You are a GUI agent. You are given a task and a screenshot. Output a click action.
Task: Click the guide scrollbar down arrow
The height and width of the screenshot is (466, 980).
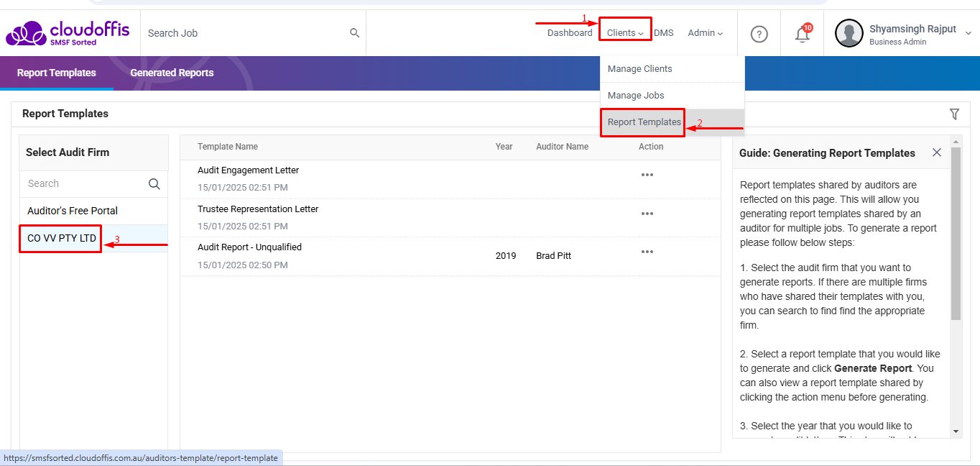956,431
